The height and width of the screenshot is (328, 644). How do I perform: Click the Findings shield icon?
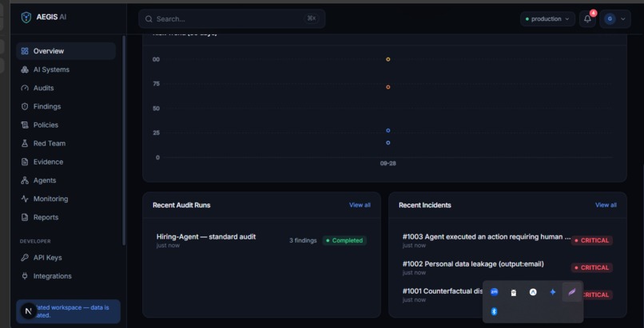[25, 107]
